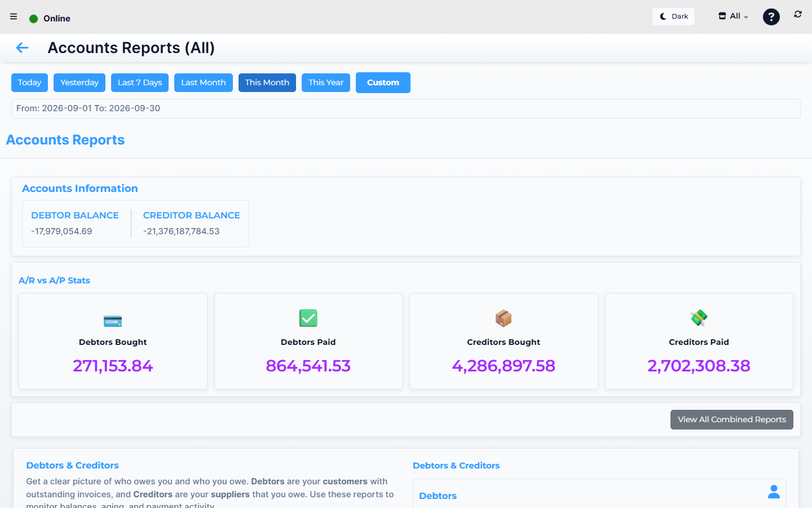
Task: Open View All Combined Reports
Action: click(x=732, y=419)
